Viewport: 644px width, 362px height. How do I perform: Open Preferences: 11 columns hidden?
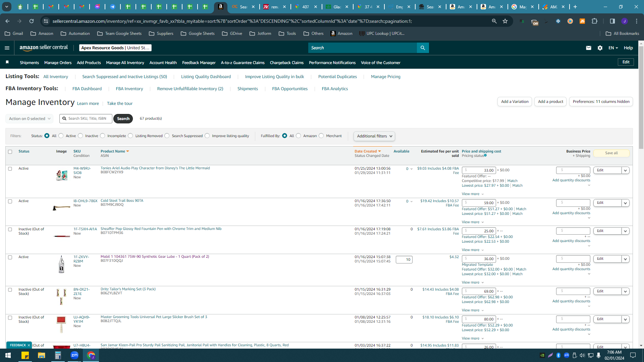pos(601,102)
